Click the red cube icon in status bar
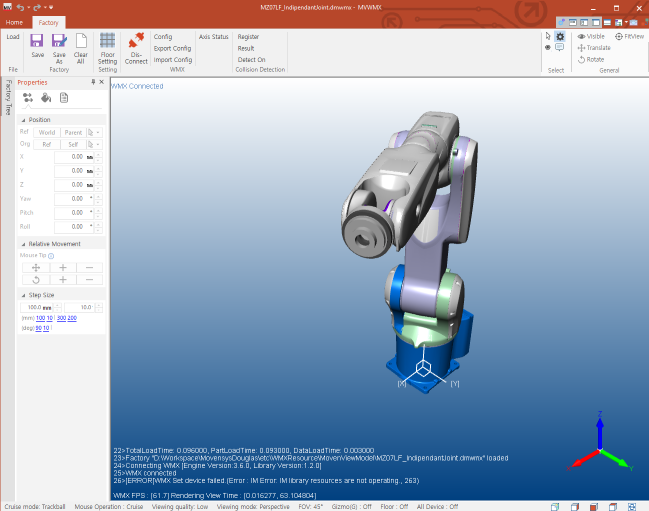Viewport: 649px width, 511px height. coord(594,506)
